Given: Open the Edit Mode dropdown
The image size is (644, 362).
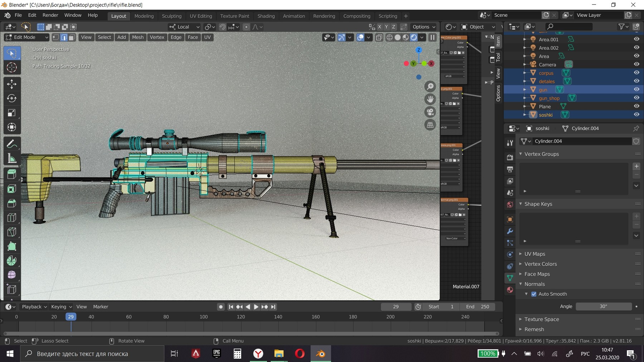Looking at the screenshot, I should pyautogui.click(x=26, y=37).
